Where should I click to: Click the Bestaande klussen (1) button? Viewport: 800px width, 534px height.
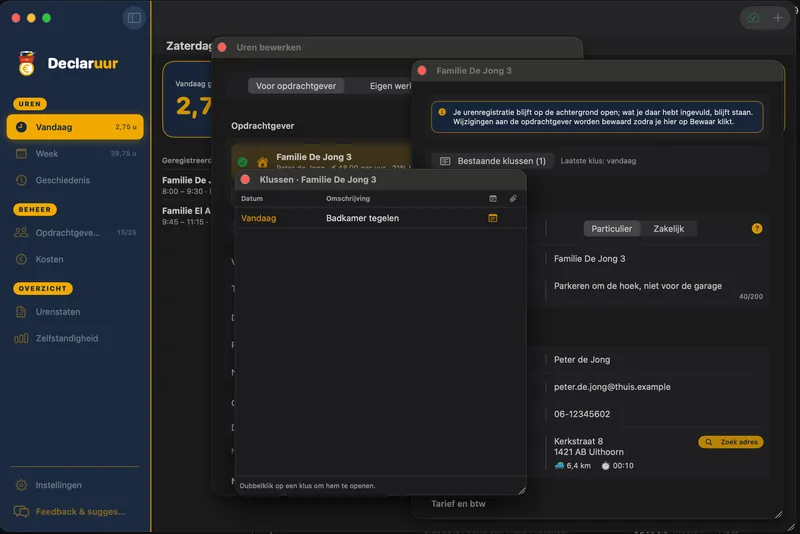point(493,161)
